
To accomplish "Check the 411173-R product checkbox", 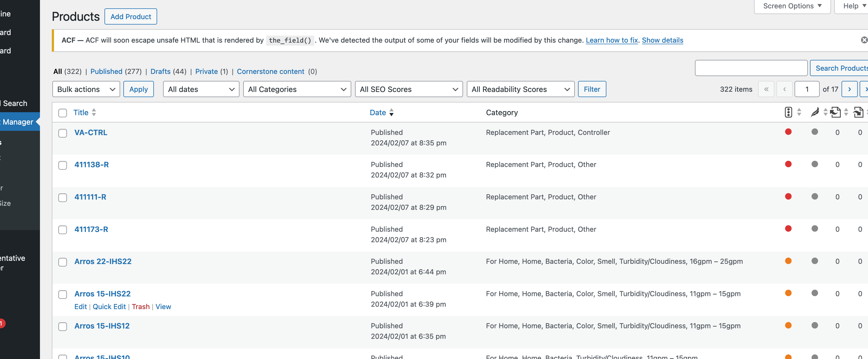I will pos(63,230).
